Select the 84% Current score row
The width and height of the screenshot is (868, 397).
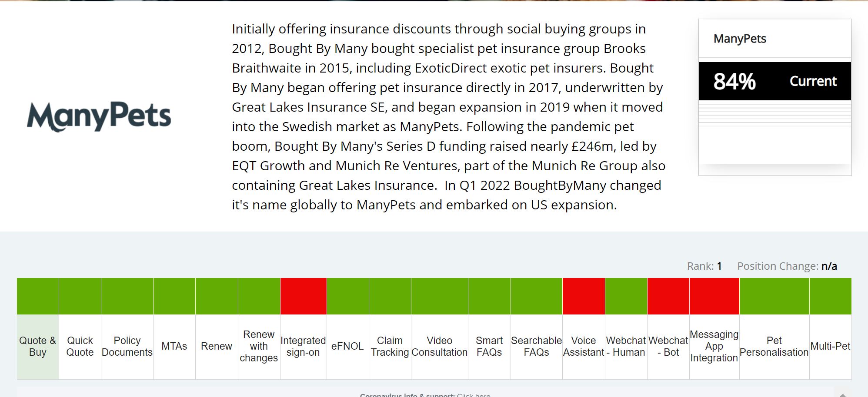tap(775, 81)
